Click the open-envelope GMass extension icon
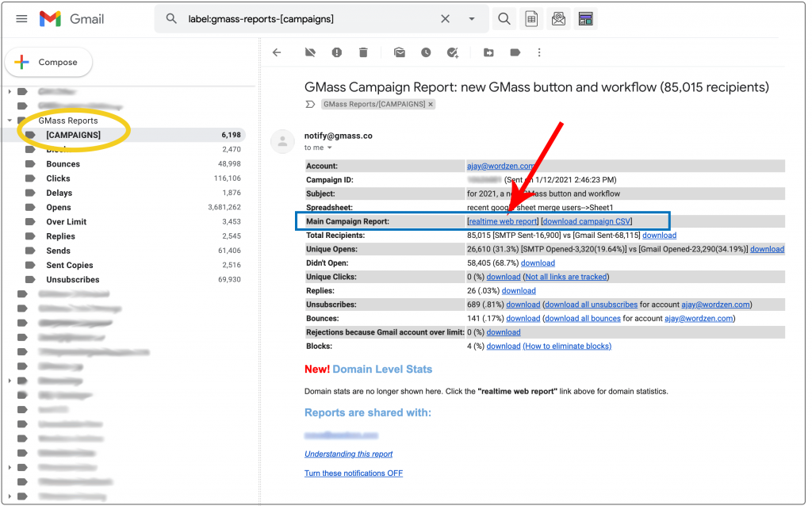 558,17
